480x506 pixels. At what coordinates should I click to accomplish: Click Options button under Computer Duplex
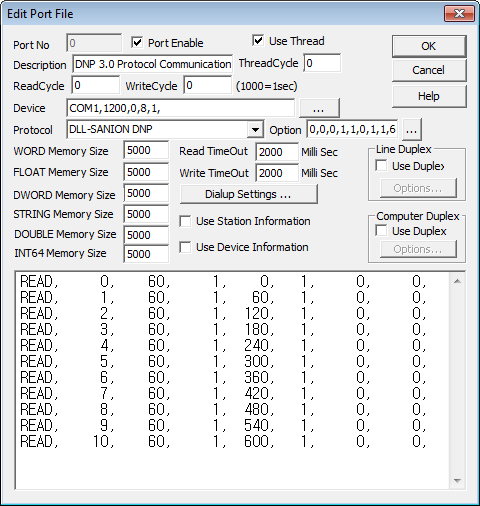pyautogui.click(x=418, y=249)
